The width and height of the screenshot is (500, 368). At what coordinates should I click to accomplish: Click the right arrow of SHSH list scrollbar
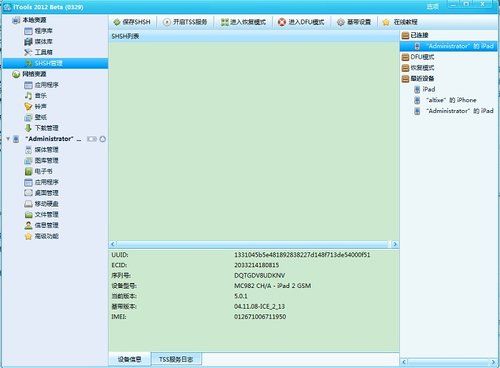(395, 244)
